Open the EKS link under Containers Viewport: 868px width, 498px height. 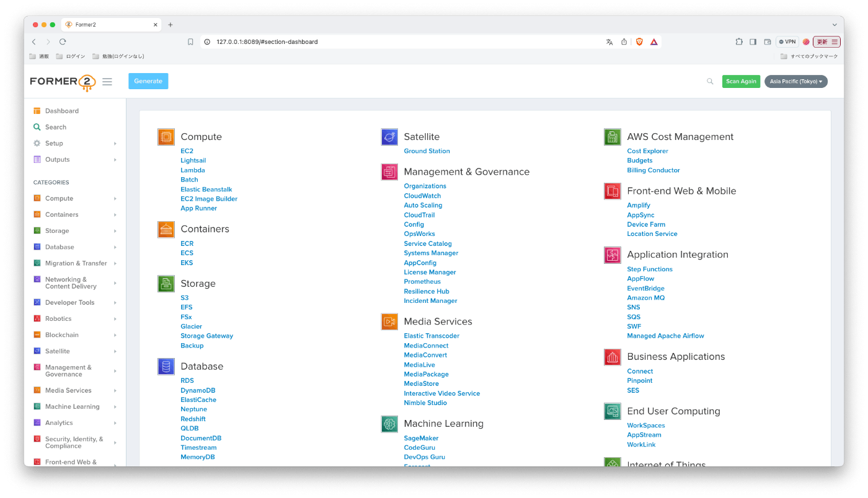click(187, 263)
